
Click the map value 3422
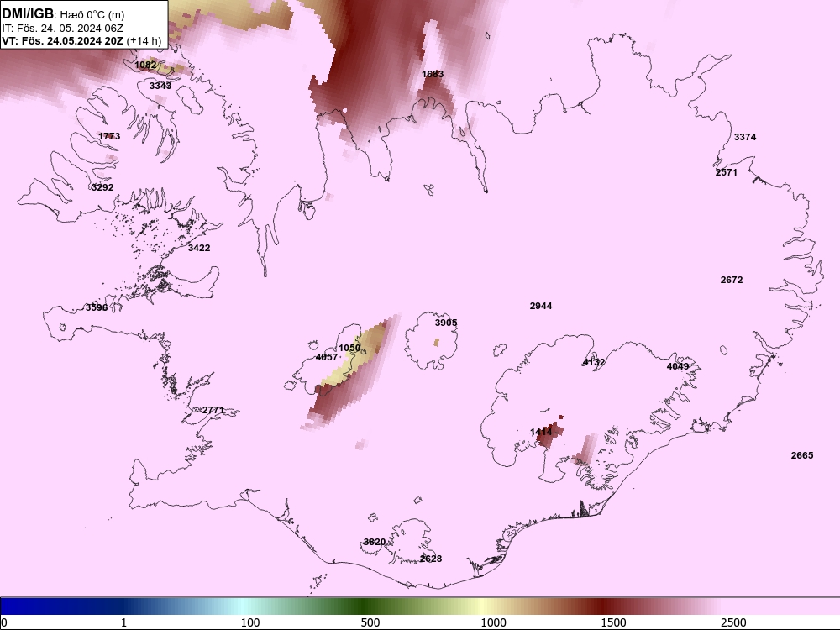(x=199, y=248)
